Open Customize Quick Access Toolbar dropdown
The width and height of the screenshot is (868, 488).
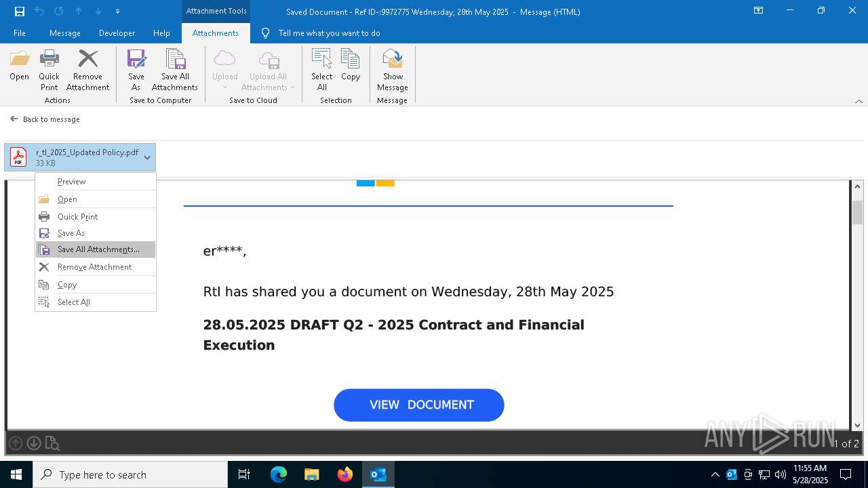coord(117,11)
